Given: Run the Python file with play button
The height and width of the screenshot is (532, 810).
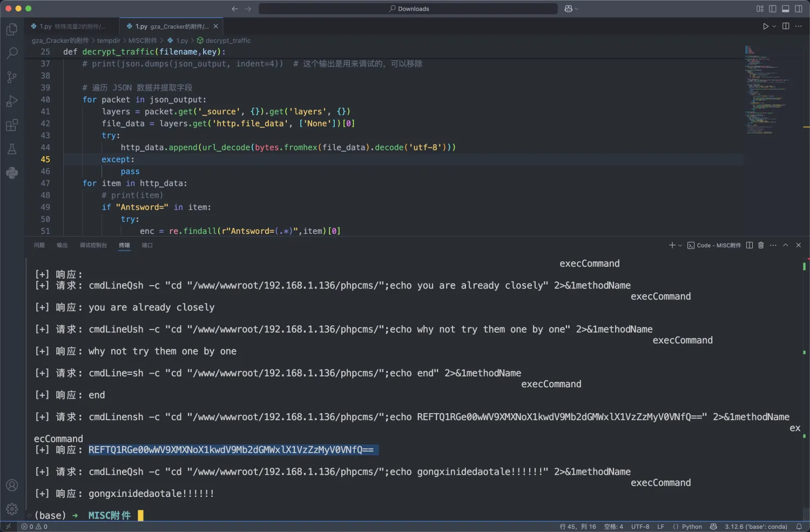Looking at the screenshot, I should [766, 26].
